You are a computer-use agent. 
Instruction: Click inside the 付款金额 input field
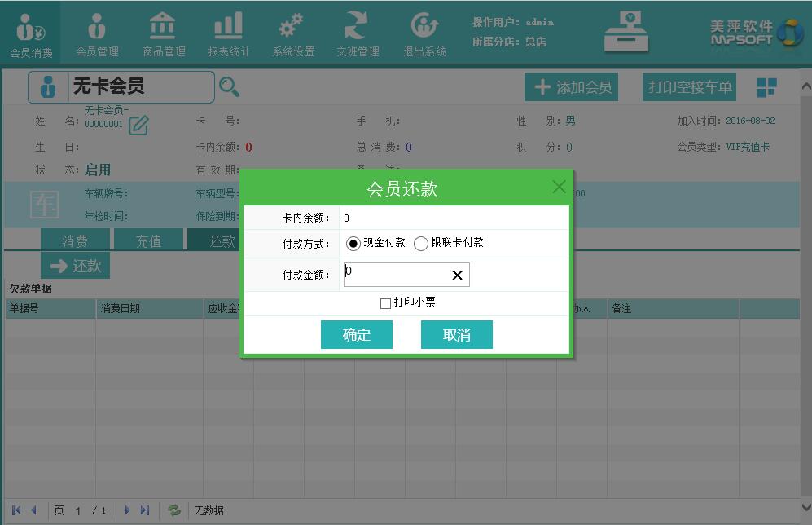395,276
